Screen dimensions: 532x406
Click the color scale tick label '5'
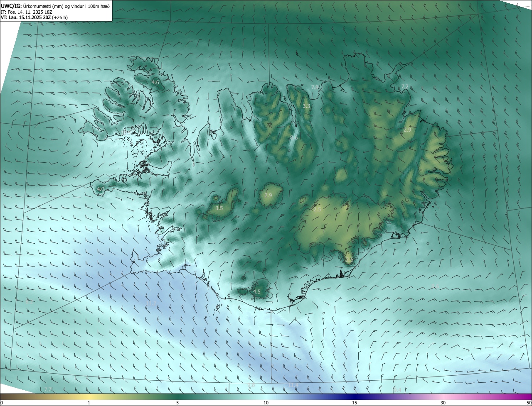pyautogui.click(x=177, y=403)
